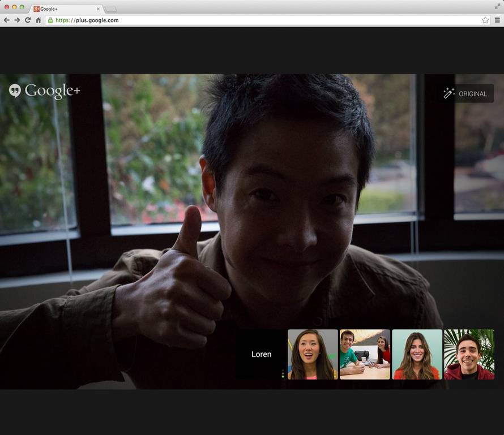Choose the thumbnail showing two people at a table
The width and height of the screenshot is (504, 435).
365,354
